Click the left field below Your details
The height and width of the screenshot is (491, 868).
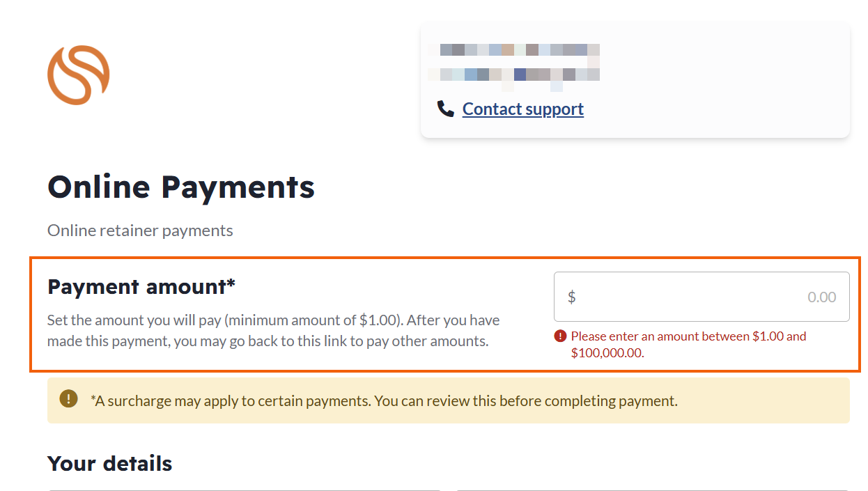tap(244, 488)
